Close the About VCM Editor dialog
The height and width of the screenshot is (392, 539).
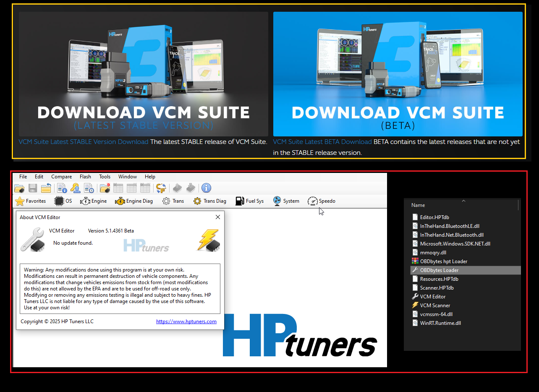point(217,217)
